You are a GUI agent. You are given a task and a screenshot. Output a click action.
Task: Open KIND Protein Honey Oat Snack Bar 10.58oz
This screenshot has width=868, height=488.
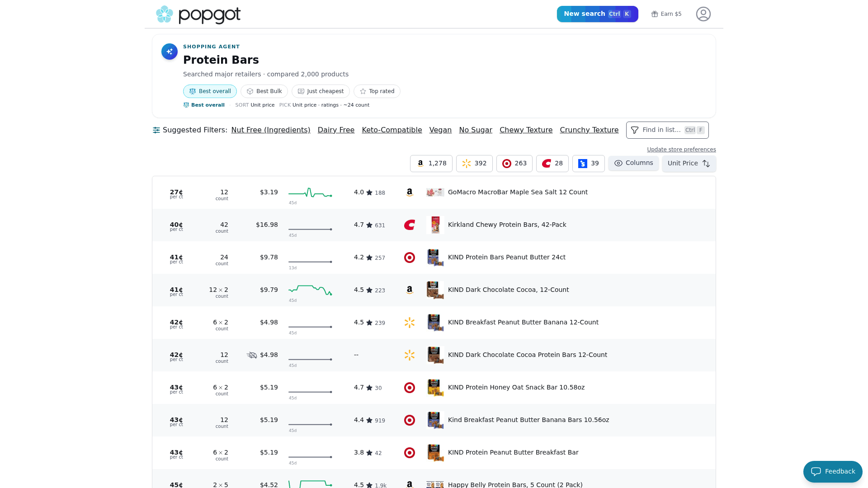[x=516, y=387]
